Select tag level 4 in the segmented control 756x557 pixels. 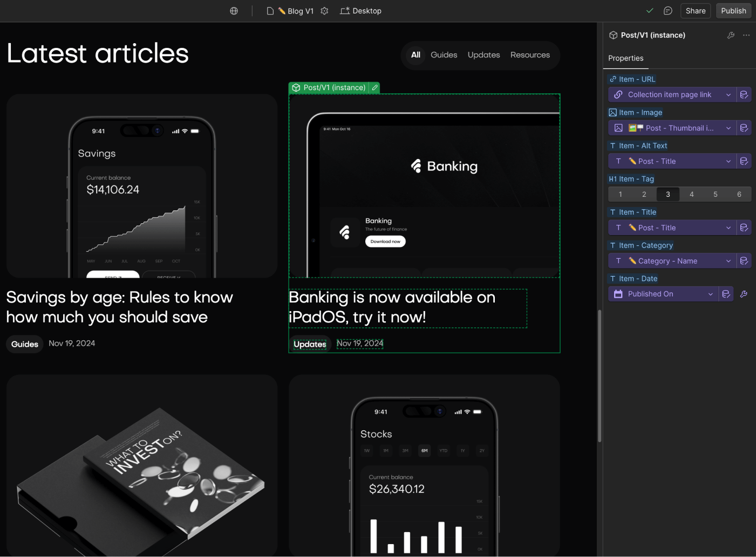tap(691, 194)
